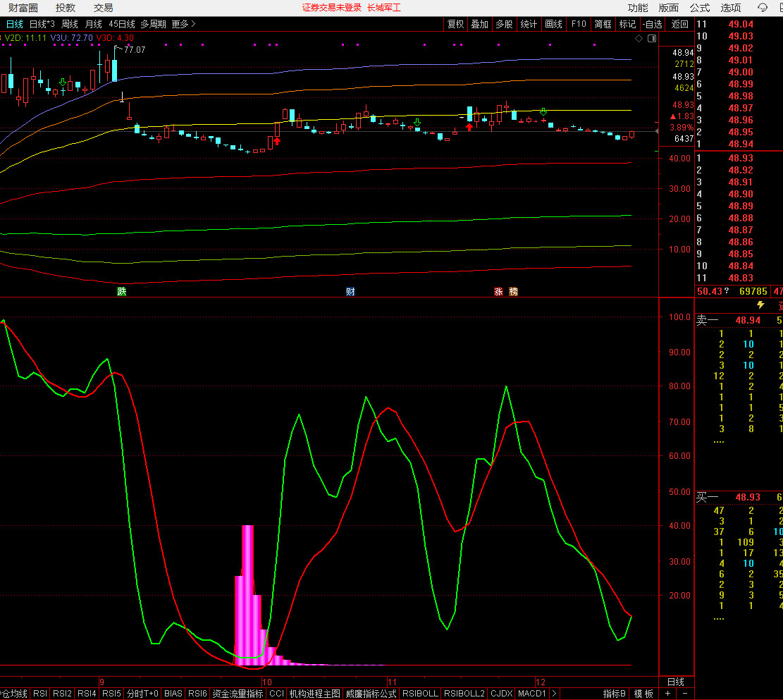Viewport: 783px width, 700px height.
Task: Click the 标记 toolbar button
Action: pos(627,24)
